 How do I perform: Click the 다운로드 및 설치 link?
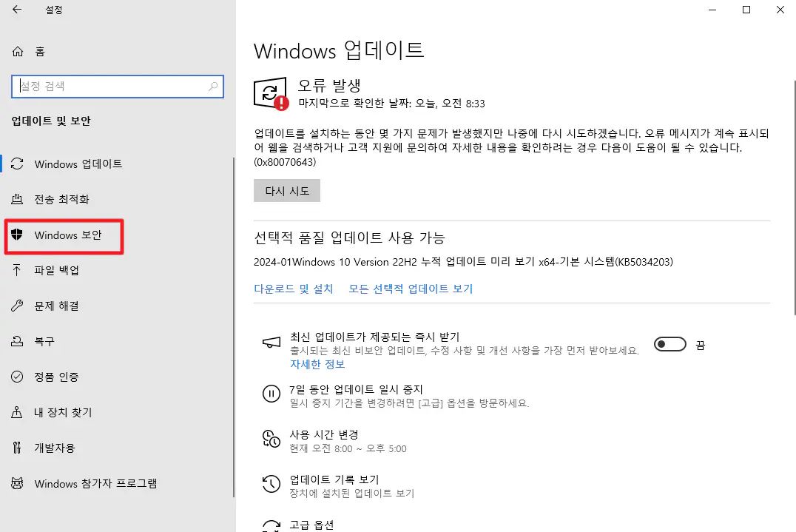coord(294,289)
